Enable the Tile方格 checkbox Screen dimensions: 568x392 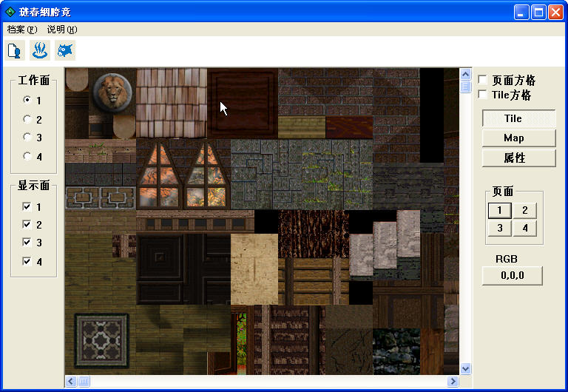tap(482, 95)
